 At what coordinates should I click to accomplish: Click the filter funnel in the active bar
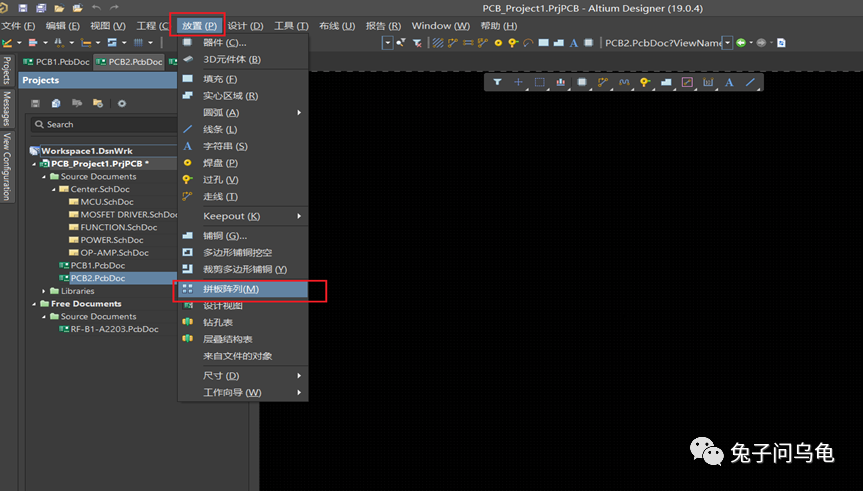click(497, 82)
